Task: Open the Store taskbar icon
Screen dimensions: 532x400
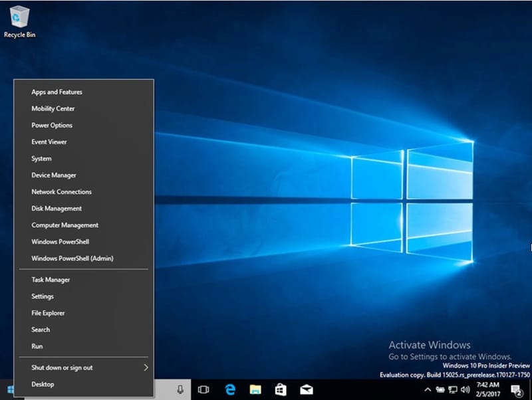Action: pos(281,389)
